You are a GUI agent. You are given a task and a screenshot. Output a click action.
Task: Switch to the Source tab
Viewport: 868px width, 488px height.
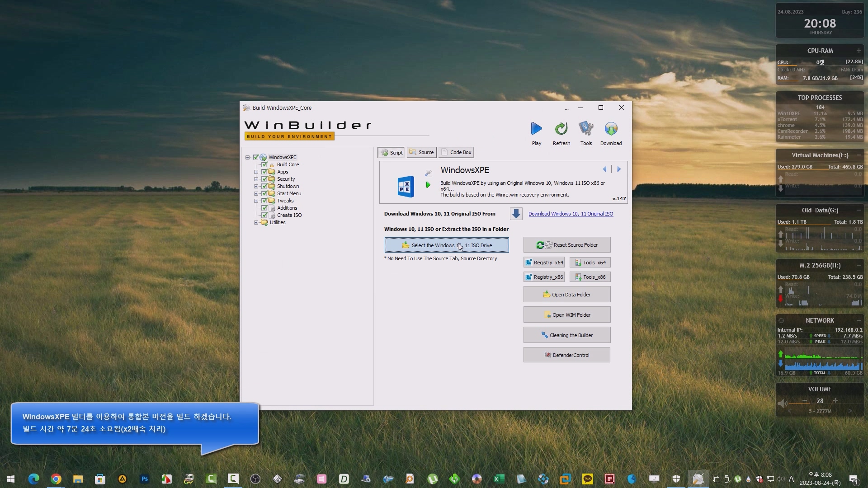click(421, 152)
